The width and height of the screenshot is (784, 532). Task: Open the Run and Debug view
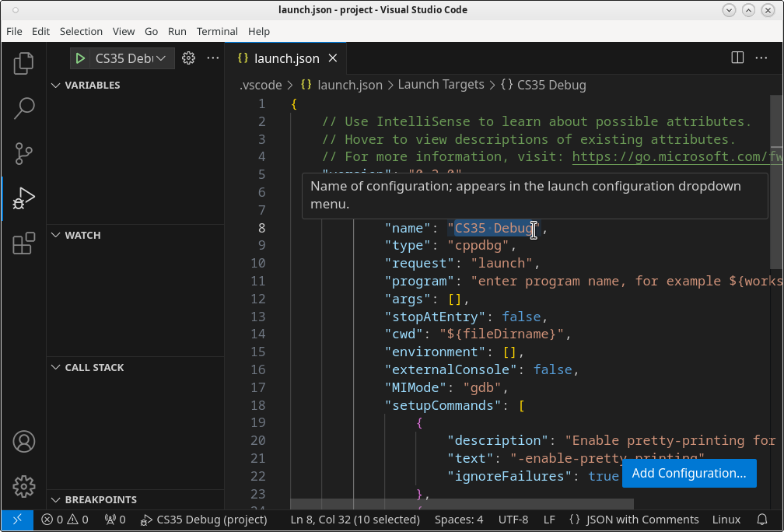coord(23,198)
